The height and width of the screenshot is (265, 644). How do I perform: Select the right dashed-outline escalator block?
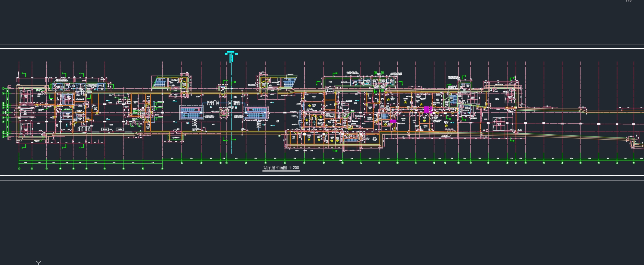tap(256, 113)
